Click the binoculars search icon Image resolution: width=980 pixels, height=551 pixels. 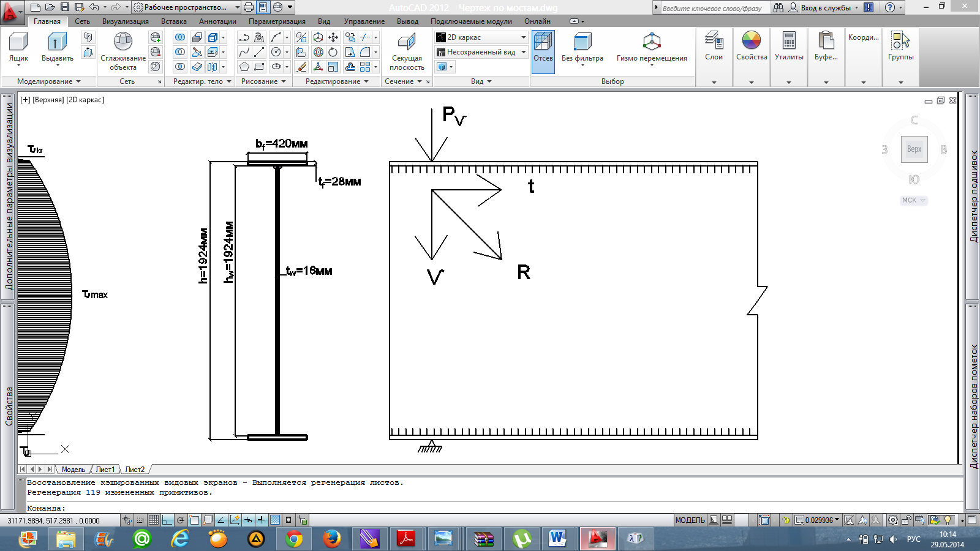pyautogui.click(x=778, y=7)
